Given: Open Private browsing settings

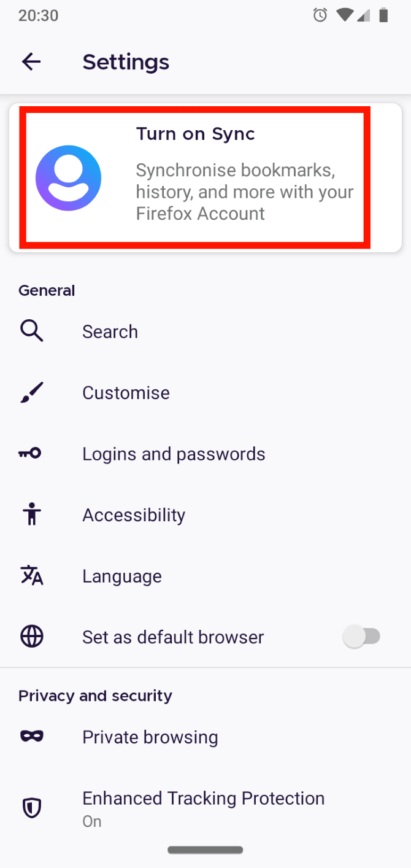Looking at the screenshot, I should [150, 737].
